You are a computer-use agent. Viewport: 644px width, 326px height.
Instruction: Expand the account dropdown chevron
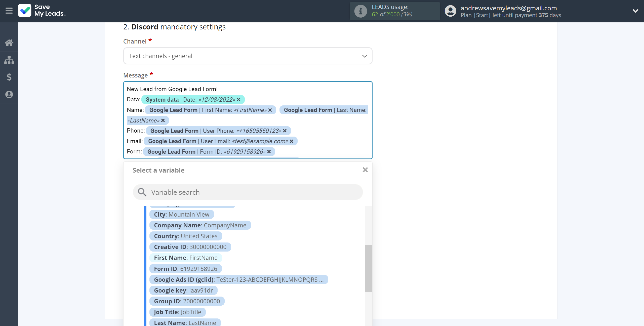635,11
